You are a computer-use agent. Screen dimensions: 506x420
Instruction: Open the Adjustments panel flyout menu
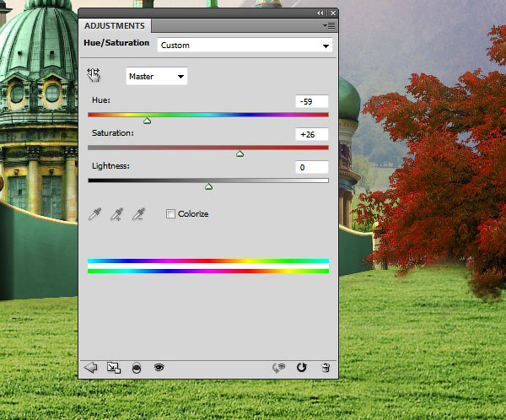[x=327, y=25]
